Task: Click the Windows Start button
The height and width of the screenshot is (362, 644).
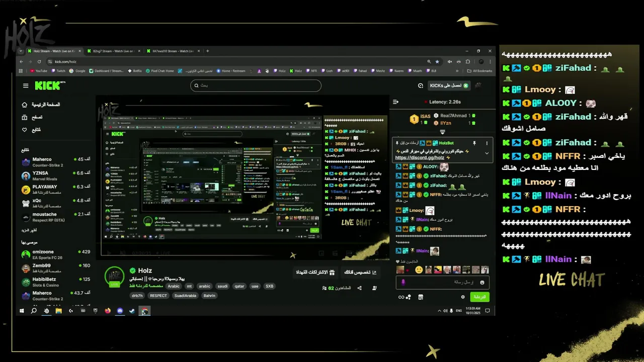Action: pos(22,311)
